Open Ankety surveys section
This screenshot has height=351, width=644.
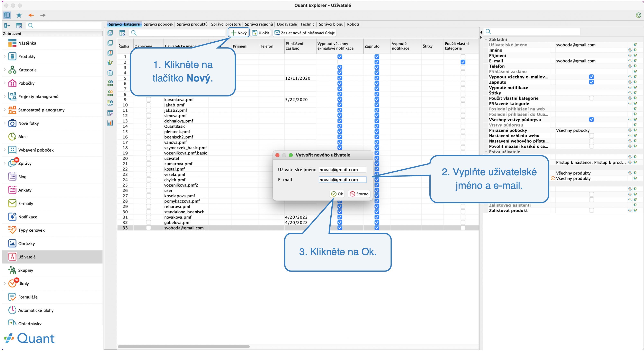point(25,190)
